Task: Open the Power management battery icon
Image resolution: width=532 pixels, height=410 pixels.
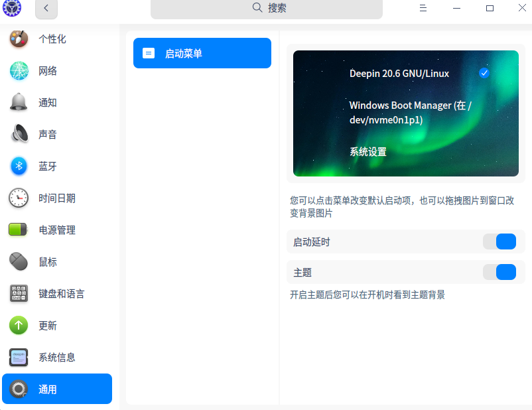Action: point(18,230)
